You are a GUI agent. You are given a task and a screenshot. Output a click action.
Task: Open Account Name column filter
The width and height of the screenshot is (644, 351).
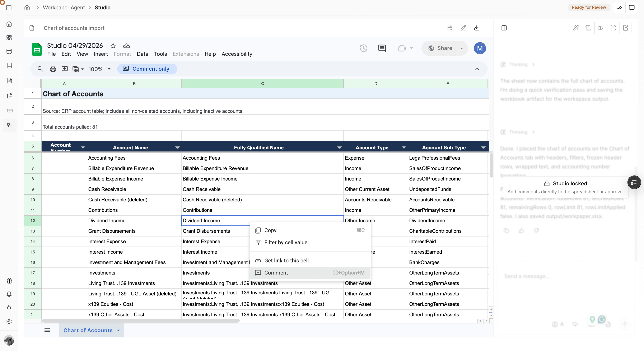pos(177,148)
